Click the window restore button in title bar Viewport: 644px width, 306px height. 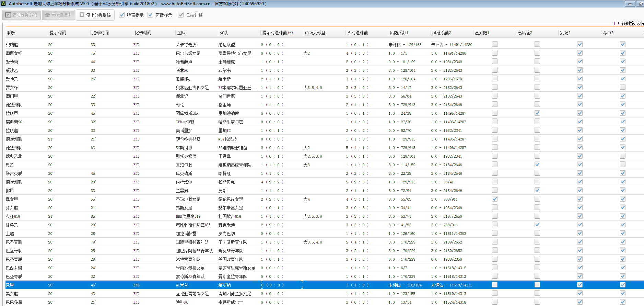point(640,4)
